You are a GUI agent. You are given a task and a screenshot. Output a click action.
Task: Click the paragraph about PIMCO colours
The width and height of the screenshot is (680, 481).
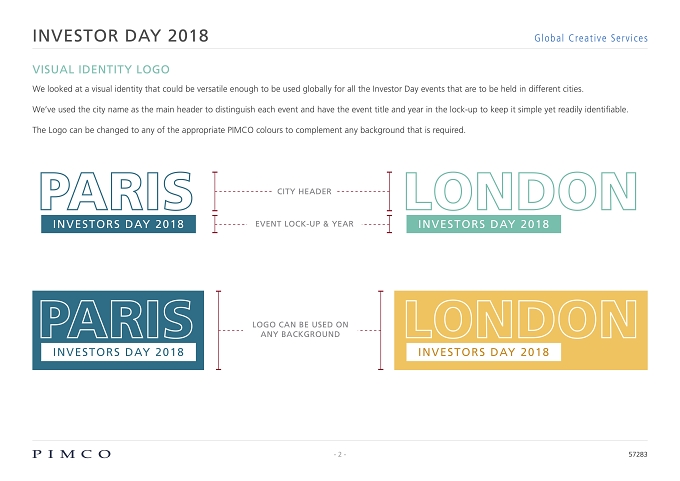[248, 130]
